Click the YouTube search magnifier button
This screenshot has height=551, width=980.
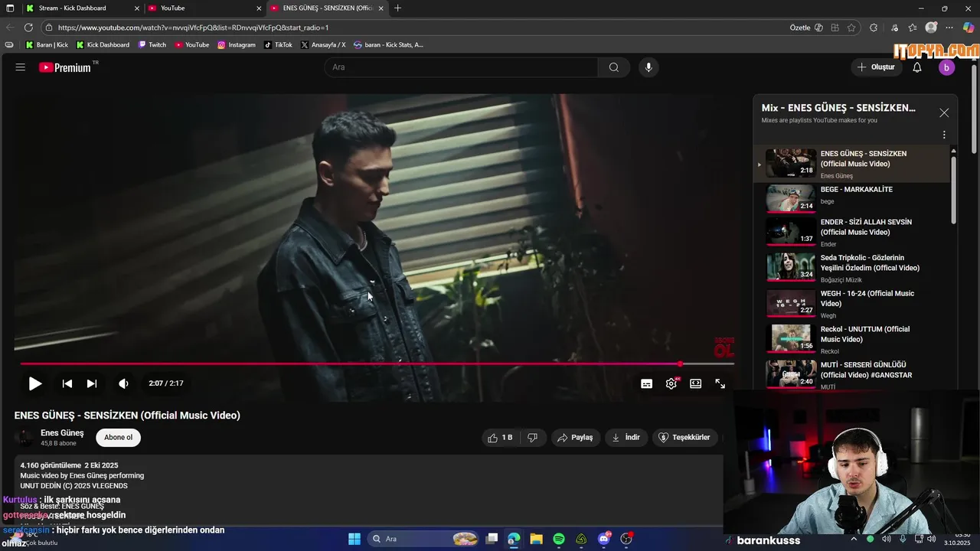pos(614,67)
